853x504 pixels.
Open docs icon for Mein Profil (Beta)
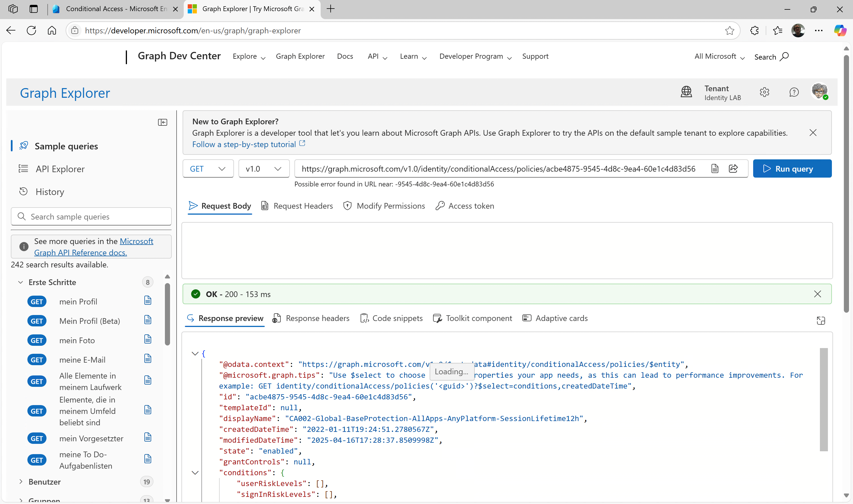coord(147,320)
